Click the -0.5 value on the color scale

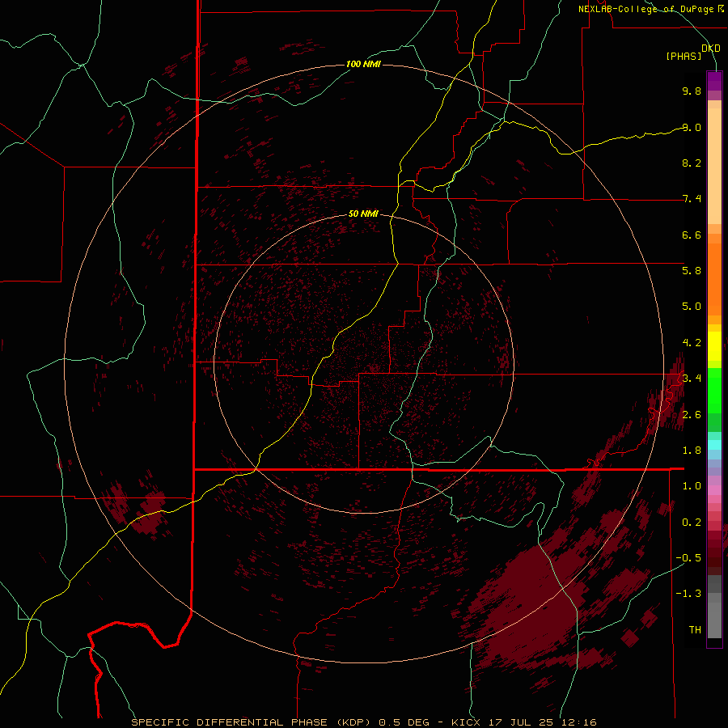(688, 558)
